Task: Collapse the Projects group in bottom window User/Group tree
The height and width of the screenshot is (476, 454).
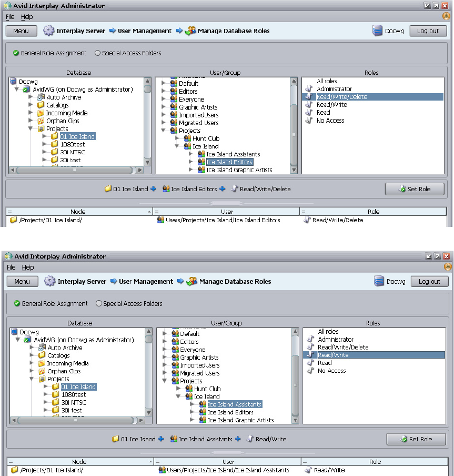Action: 165,381
